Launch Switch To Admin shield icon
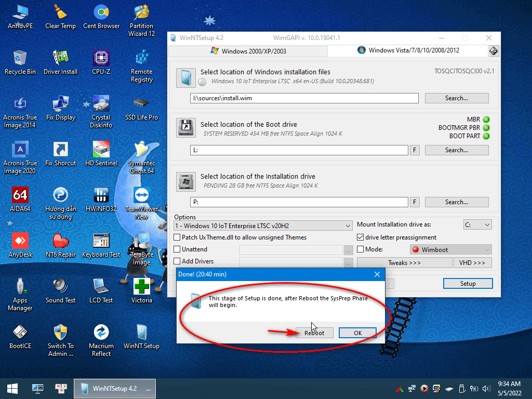The height and width of the screenshot is (399, 532). click(x=60, y=341)
